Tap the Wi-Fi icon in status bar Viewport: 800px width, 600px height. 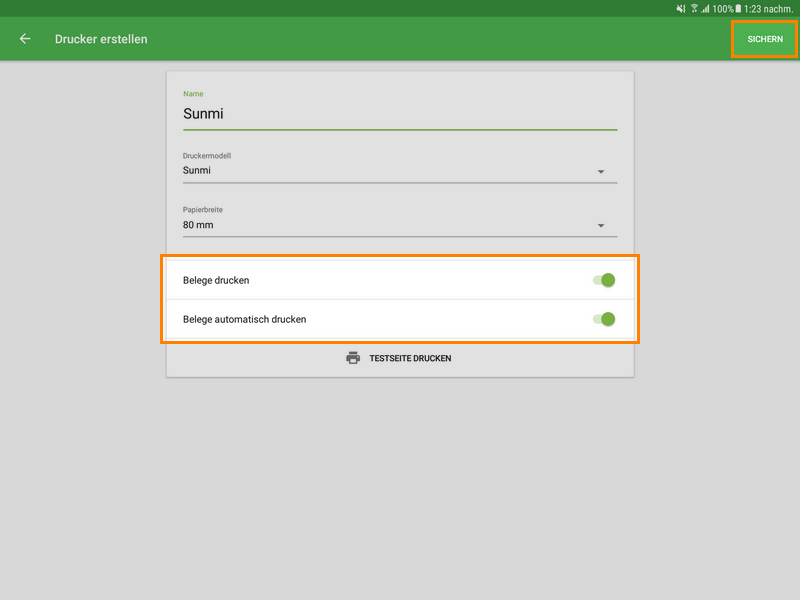tap(694, 9)
